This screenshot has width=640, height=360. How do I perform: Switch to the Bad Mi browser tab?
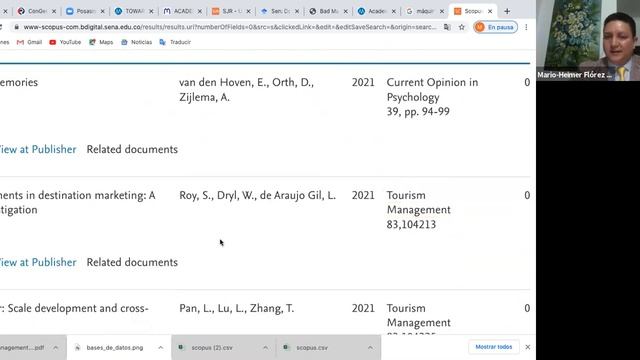pos(324,11)
